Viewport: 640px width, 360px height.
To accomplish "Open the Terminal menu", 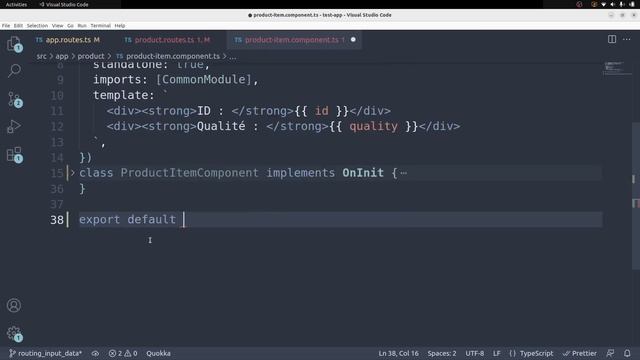I will [x=100, y=25].
